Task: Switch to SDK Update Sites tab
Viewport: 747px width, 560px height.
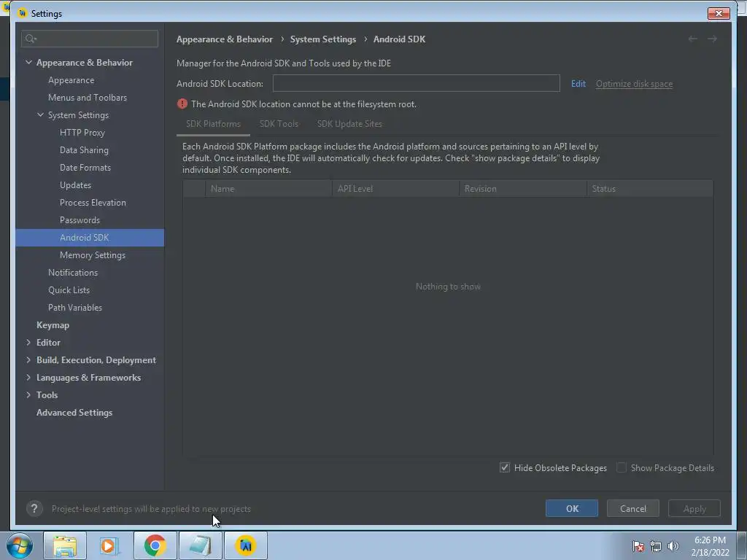Action: (x=349, y=124)
